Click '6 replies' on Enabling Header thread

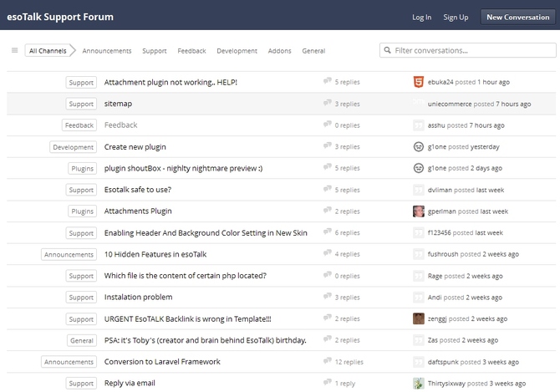click(347, 232)
